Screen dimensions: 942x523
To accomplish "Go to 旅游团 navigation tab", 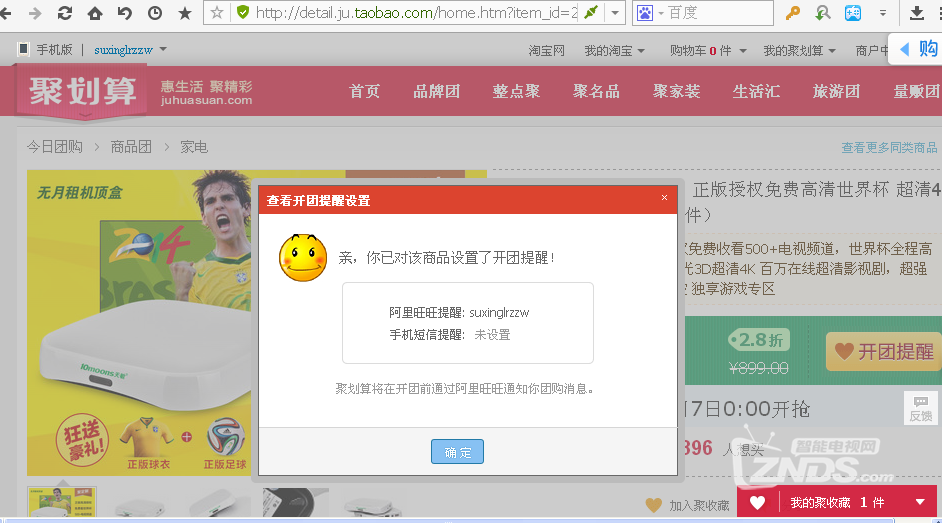I will [x=836, y=91].
